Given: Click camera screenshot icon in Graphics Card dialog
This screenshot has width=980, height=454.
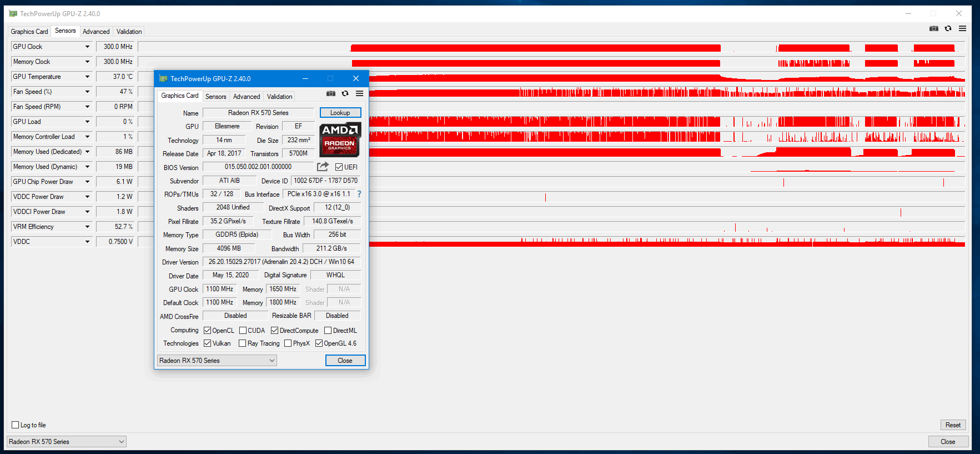Looking at the screenshot, I should (x=331, y=93).
